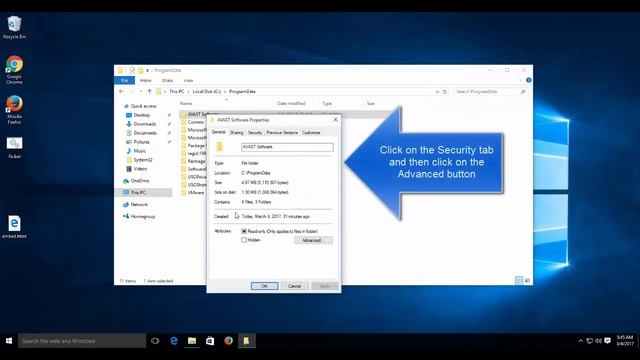The width and height of the screenshot is (640, 360).
Task: Open the taskbar clock and date
Action: (624, 340)
